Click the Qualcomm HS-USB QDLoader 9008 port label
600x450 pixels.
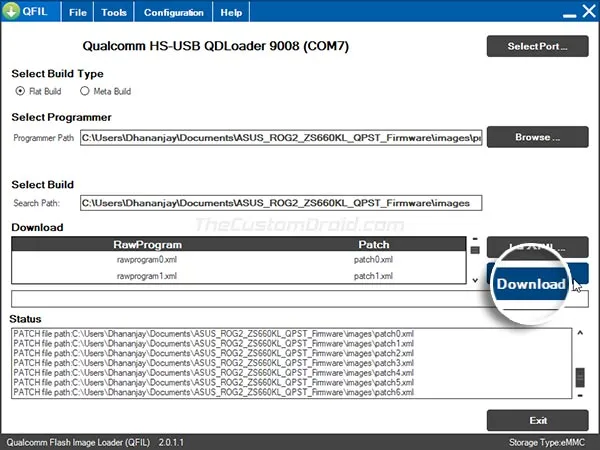[x=215, y=46]
